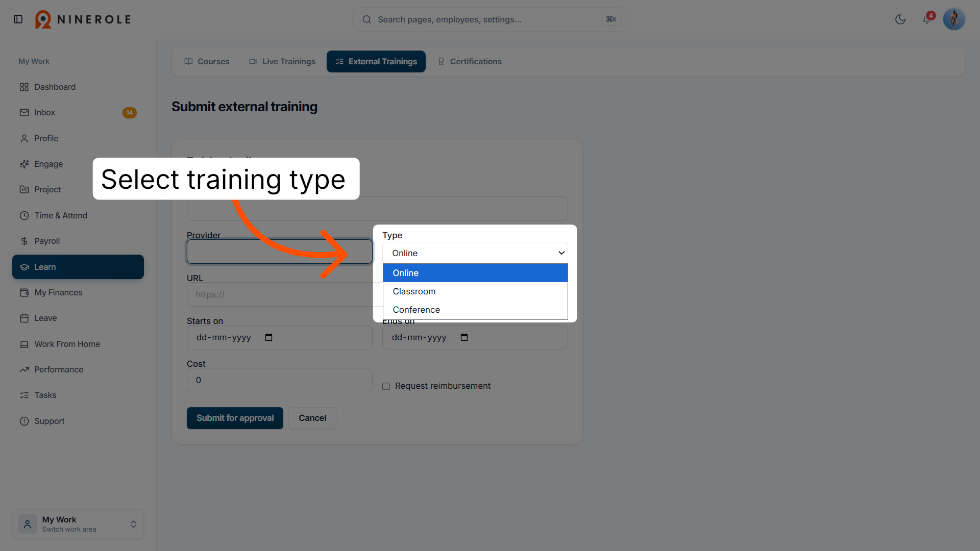
Task: Open Starts on calendar picker icon
Action: [x=269, y=337]
